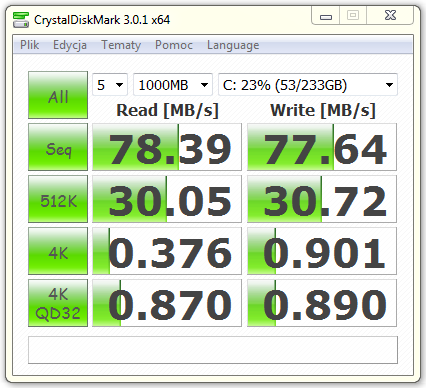
Task: Open the Tematy menu
Action: click(x=121, y=45)
